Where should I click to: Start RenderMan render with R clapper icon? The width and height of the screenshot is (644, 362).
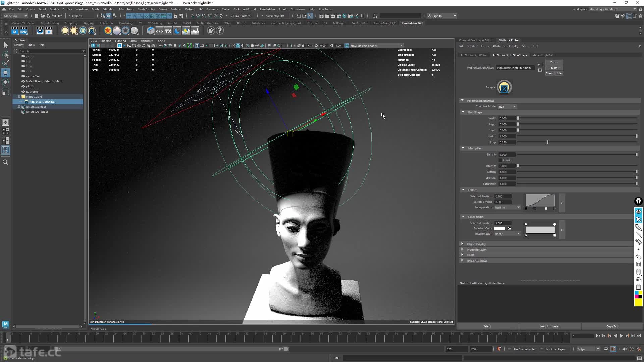15,31
